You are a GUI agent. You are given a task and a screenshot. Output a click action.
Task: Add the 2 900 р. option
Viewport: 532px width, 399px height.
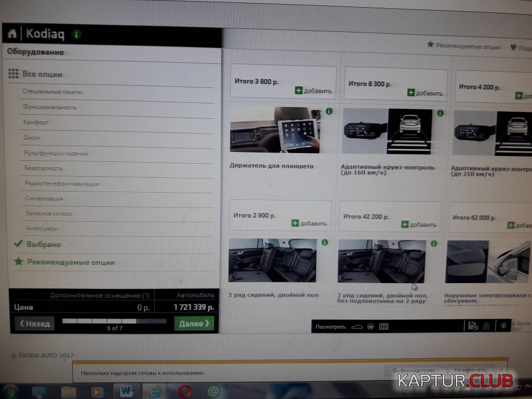pos(309,223)
